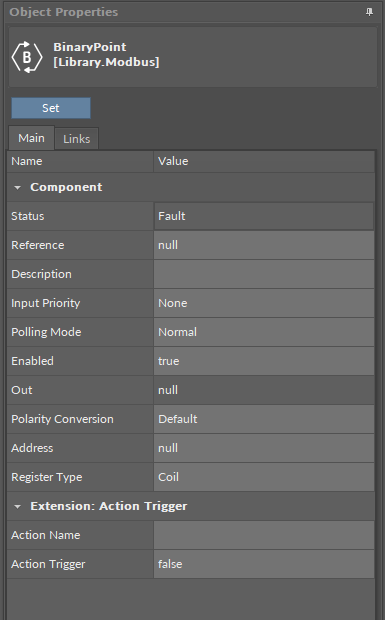Click the empty Action Name field

pyautogui.click(x=264, y=535)
